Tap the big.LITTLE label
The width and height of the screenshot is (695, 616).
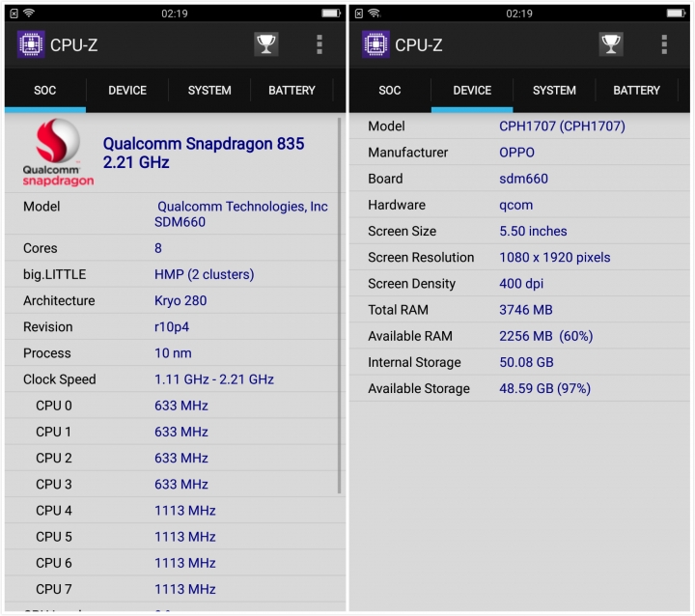54,274
